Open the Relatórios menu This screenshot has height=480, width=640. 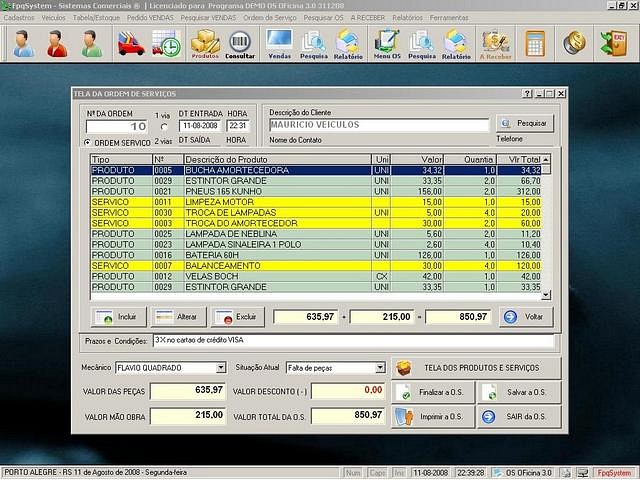click(x=407, y=18)
